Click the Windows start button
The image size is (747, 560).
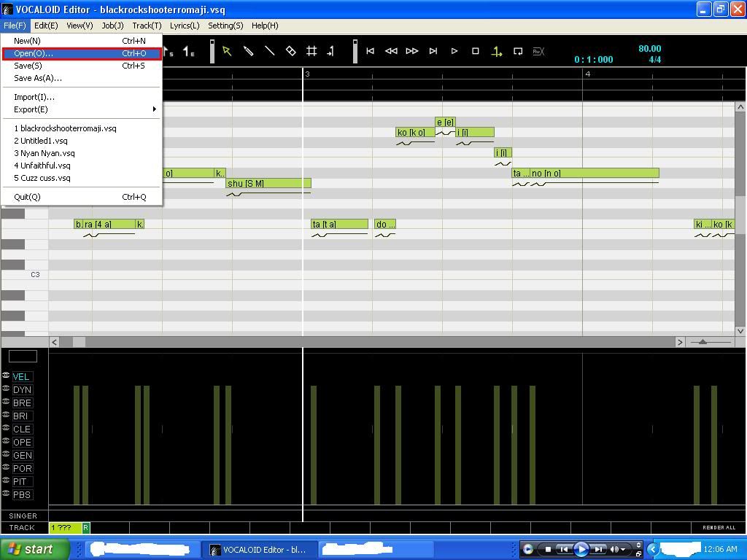35,549
